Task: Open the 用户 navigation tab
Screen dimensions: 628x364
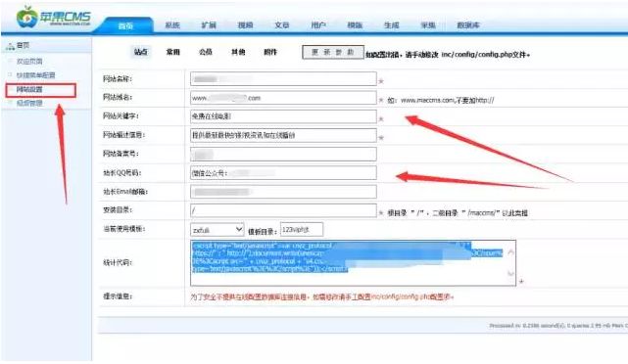Action: pos(318,25)
